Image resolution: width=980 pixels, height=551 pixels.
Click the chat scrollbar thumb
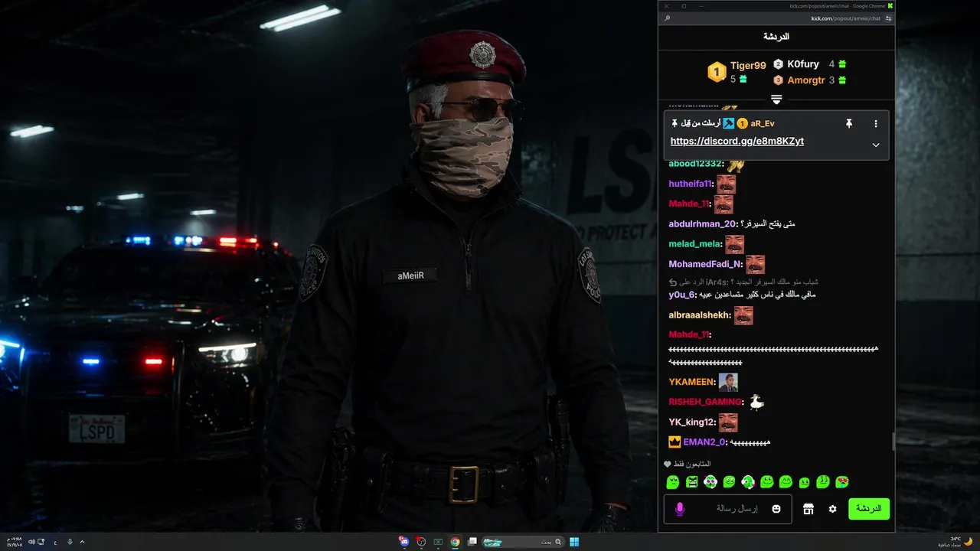point(893,442)
